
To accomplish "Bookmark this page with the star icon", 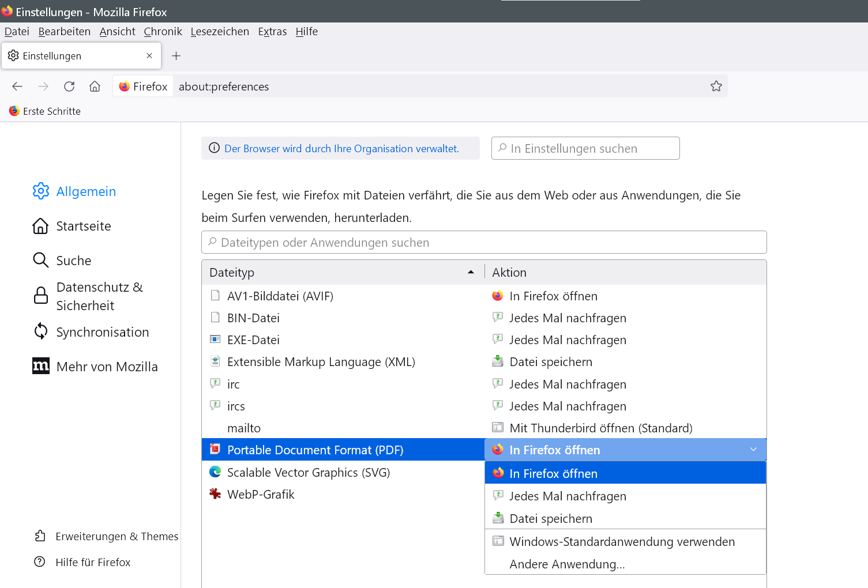I will pyautogui.click(x=716, y=86).
